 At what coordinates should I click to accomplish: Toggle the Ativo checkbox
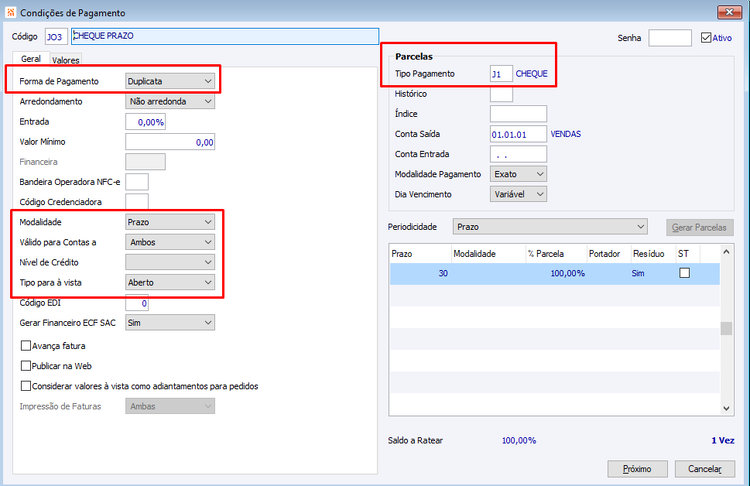(x=706, y=38)
